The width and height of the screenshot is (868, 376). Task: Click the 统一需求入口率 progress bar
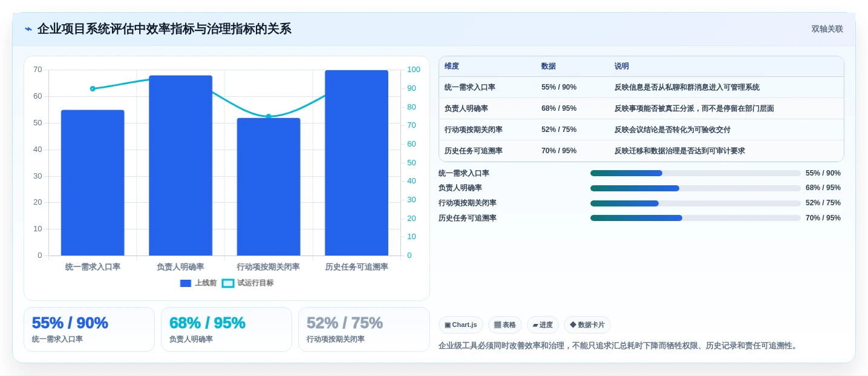[x=696, y=173]
